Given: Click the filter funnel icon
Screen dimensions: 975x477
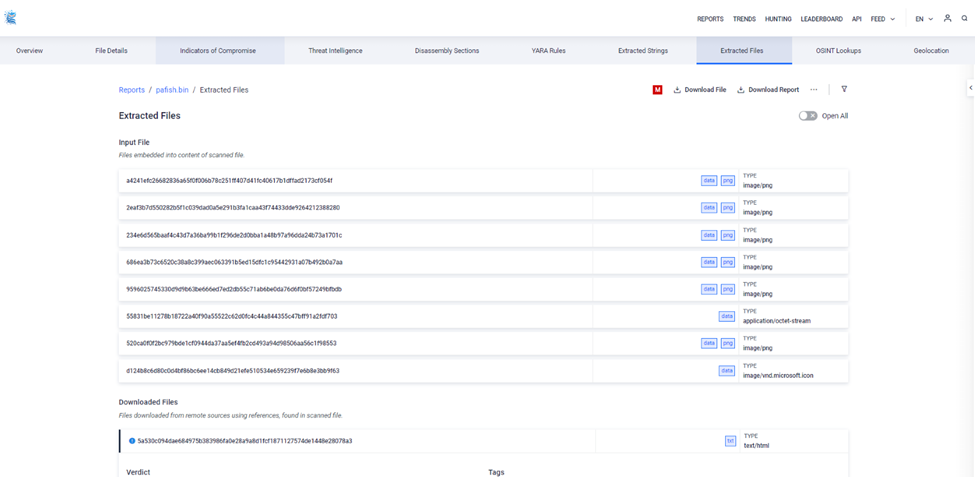Looking at the screenshot, I should coord(844,89).
